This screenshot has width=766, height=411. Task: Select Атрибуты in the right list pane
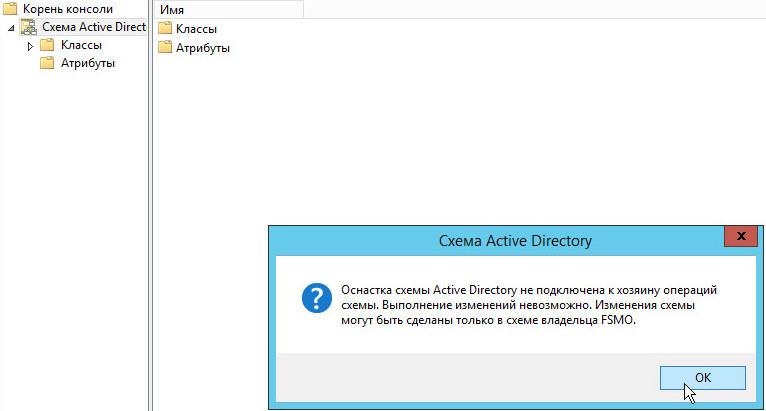point(203,48)
